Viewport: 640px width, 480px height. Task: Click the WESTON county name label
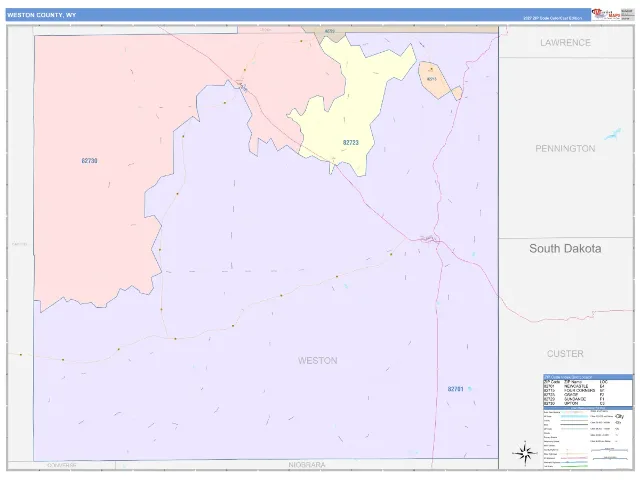[318, 360]
